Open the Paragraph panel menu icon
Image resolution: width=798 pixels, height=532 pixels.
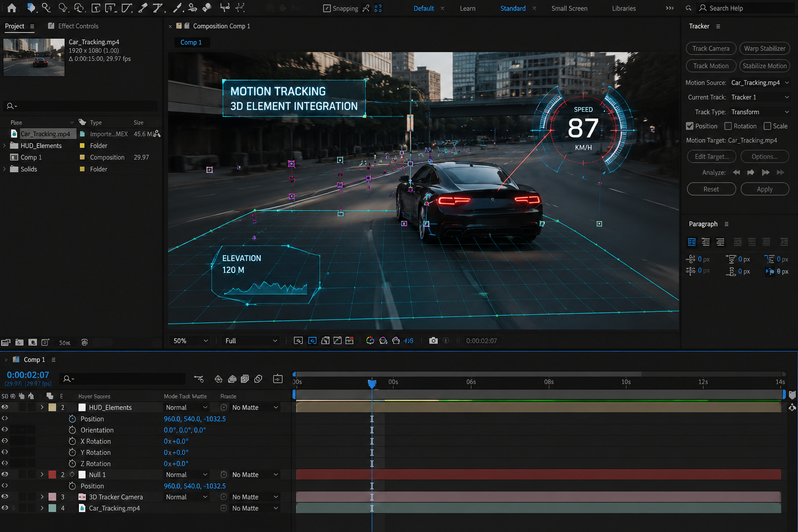click(726, 224)
